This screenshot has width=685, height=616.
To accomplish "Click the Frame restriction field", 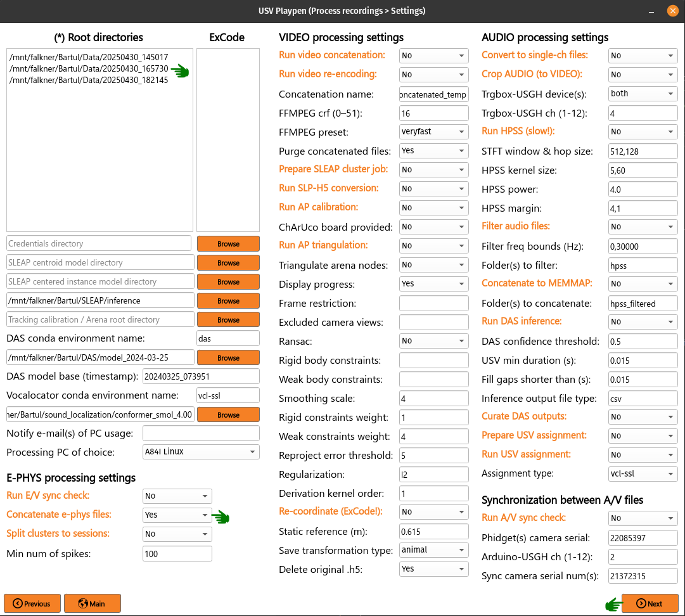I will 433,303.
